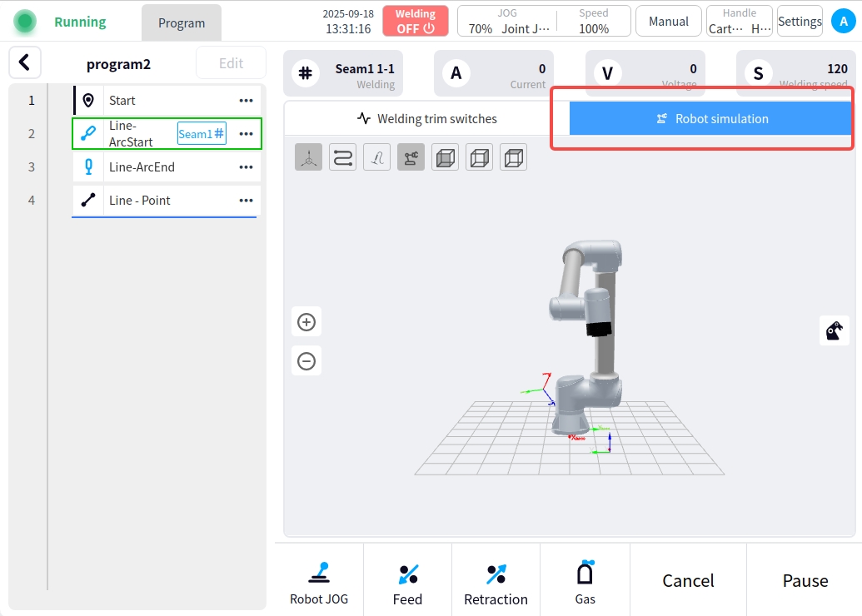The height and width of the screenshot is (616, 862).
Task: Click the robot head icon at right
Action: pyautogui.click(x=835, y=330)
